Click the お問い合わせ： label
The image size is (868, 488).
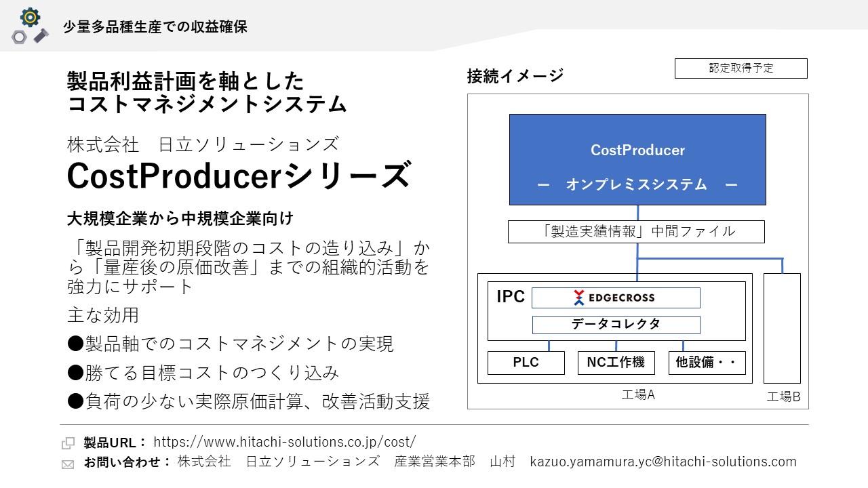(127, 462)
